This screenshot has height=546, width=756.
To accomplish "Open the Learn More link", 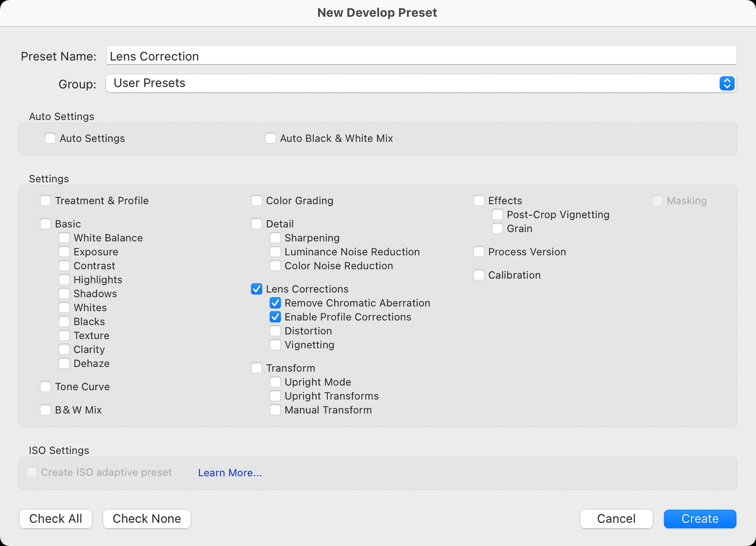I will (230, 473).
